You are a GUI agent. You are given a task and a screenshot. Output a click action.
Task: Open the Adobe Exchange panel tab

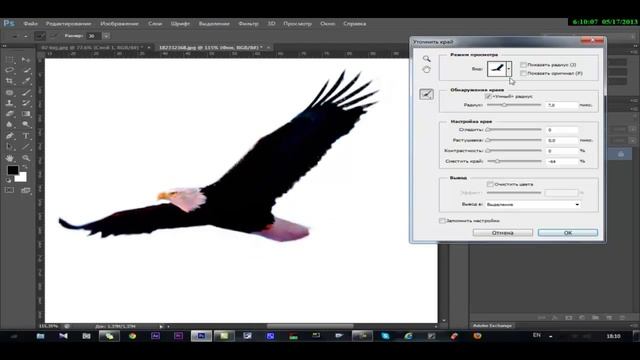pos(492,326)
